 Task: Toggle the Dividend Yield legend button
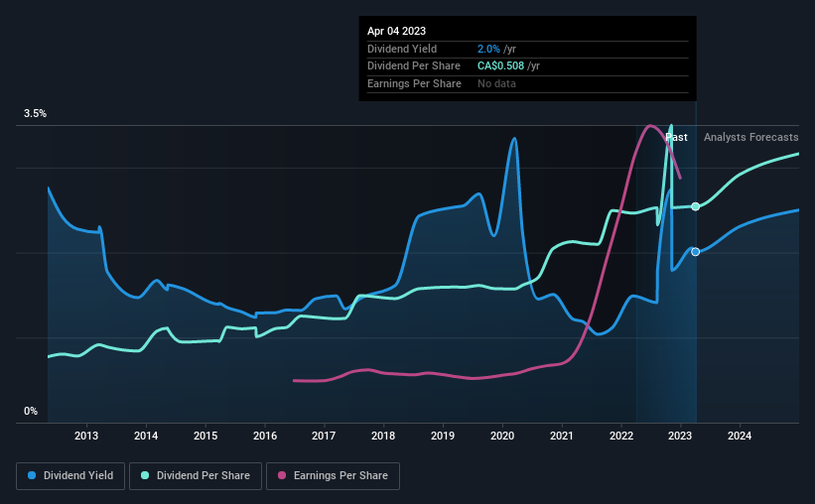pyautogui.click(x=70, y=475)
